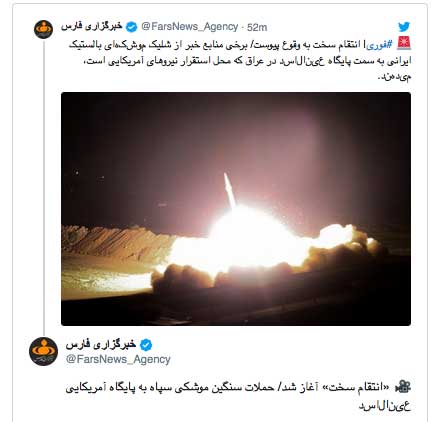This screenshot has width=435, height=422.
Task: Enlarge the missile launch photo
Action: coord(236,209)
